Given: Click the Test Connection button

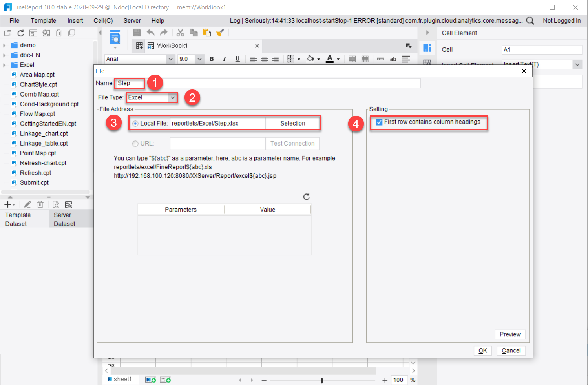Looking at the screenshot, I should pos(292,144).
